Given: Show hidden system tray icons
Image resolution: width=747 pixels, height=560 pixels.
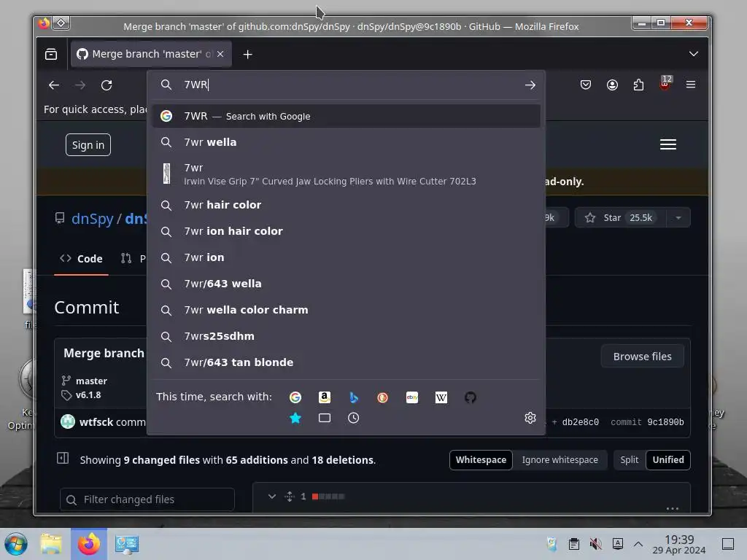Looking at the screenshot, I should 638,544.
